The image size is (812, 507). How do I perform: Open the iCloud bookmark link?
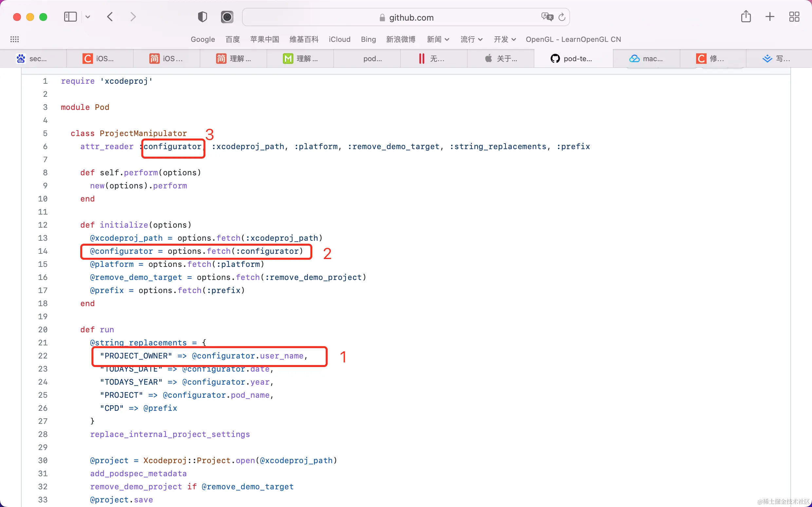(x=339, y=39)
